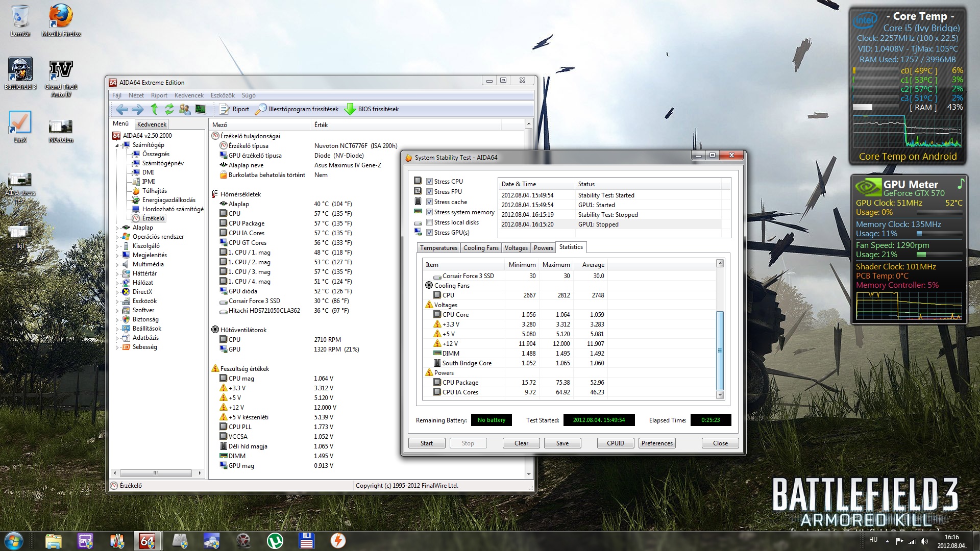Viewport: 980px width, 551px height.
Task: Switch to the Temperatures tab
Action: (438, 248)
